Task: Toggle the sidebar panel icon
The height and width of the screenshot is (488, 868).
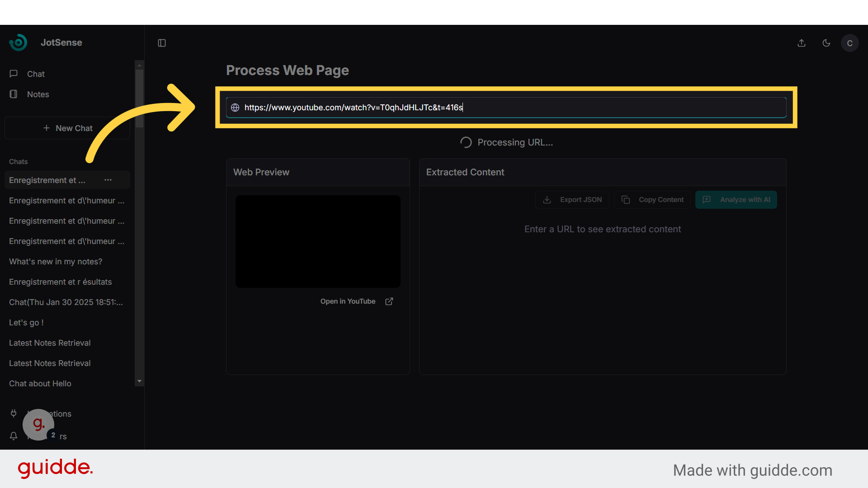Action: pos(162,43)
